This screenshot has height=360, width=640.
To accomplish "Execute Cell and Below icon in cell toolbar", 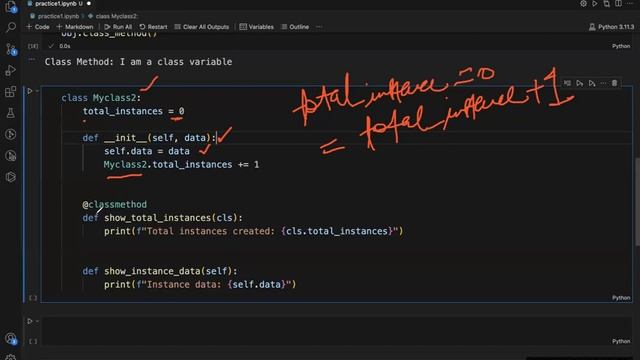I will coord(592,83).
